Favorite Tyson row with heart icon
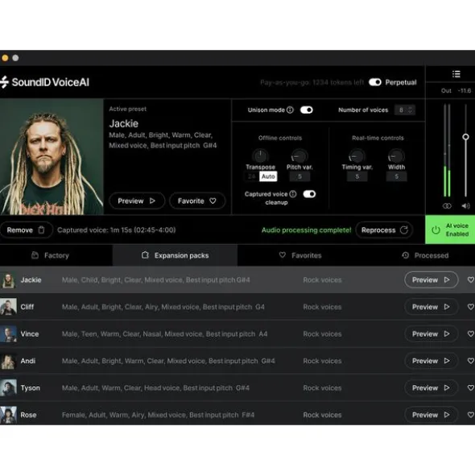This screenshot has height=476, width=475. pos(470,388)
